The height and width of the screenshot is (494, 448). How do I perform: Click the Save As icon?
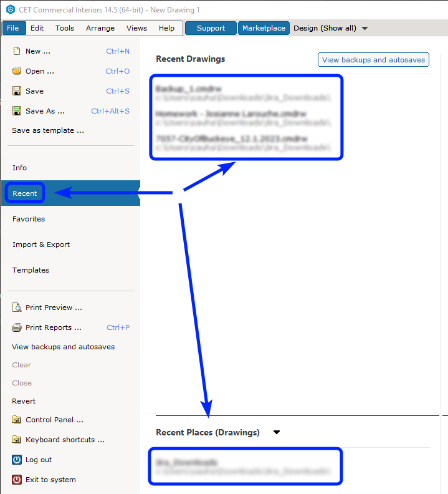coord(17,111)
